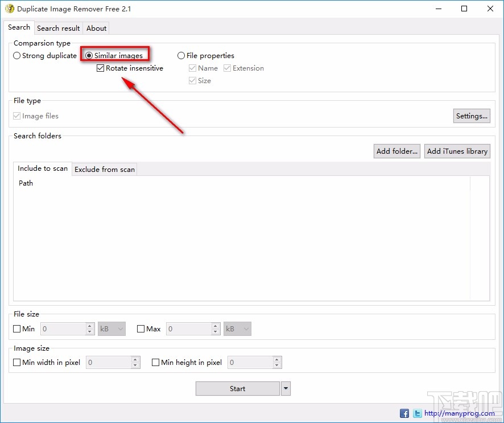
Task: Select the Strong duplicate comparison type
Action: 16,55
